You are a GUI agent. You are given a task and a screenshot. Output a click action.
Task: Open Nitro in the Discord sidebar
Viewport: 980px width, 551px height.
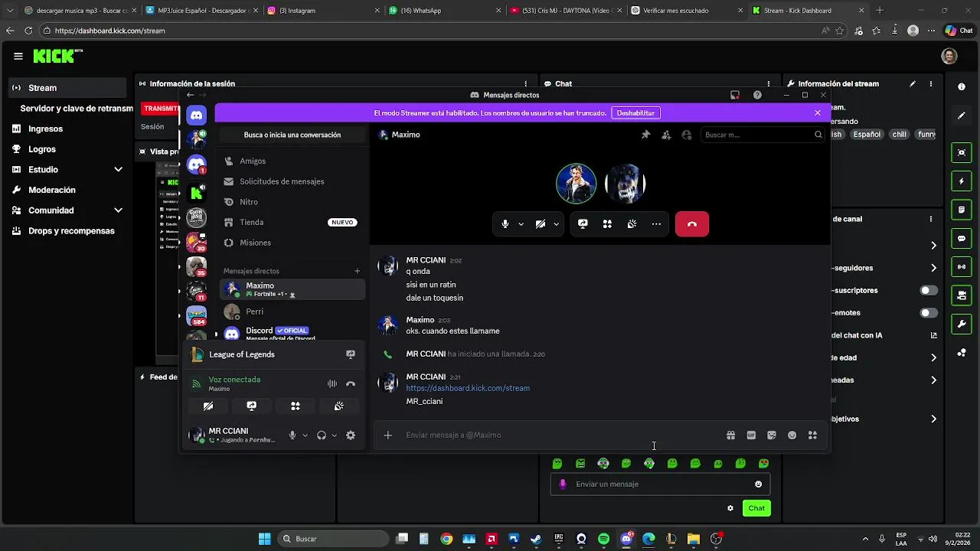[292, 202]
